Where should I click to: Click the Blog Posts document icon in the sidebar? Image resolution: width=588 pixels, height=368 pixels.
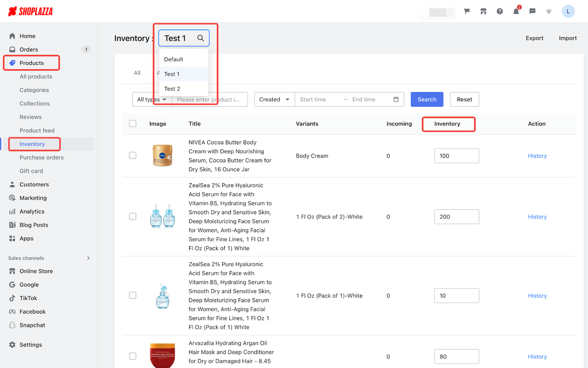click(12, 225)
